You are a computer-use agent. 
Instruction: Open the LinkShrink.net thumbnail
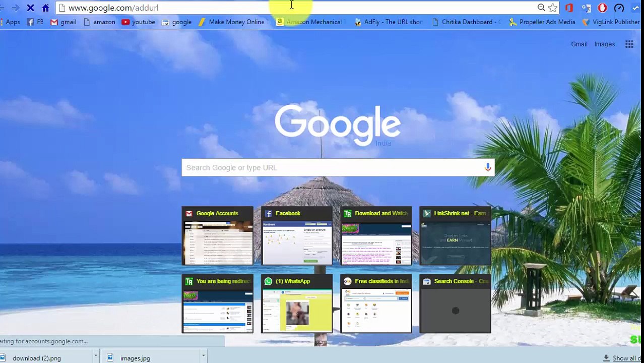pos(455,235)
